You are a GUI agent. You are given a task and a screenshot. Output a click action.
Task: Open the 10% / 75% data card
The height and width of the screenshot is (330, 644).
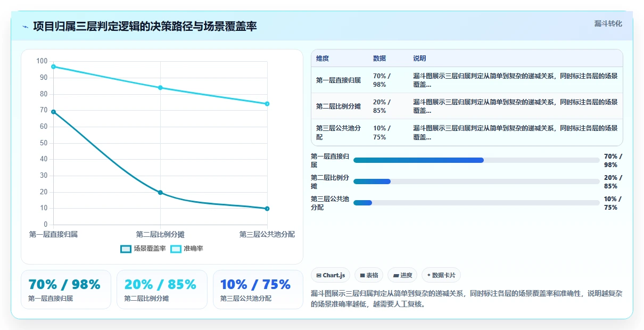point(258,290)
